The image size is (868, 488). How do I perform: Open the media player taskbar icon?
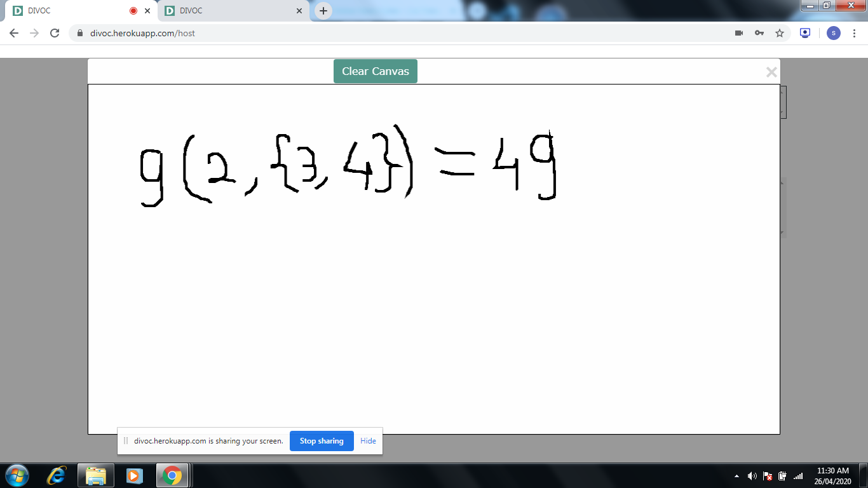tap(134, 475)
